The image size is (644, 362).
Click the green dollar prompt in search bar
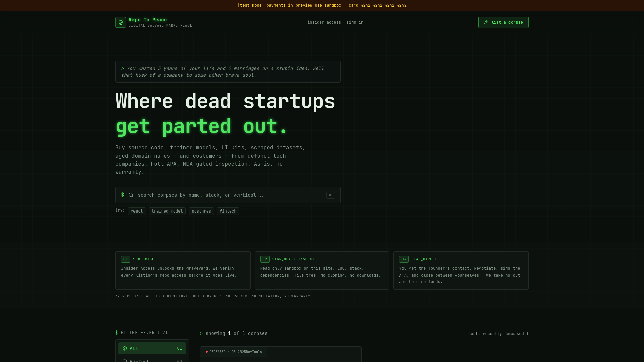click(x=123, y=195)
